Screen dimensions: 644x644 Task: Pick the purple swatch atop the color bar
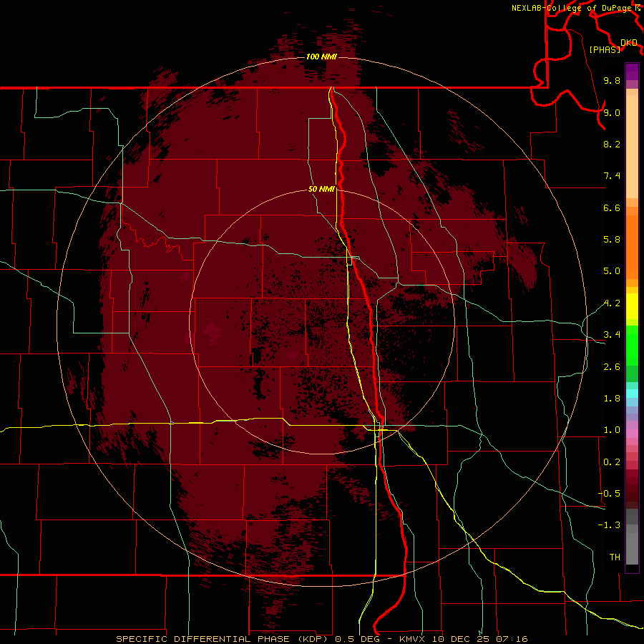click(x=632, y=72)
